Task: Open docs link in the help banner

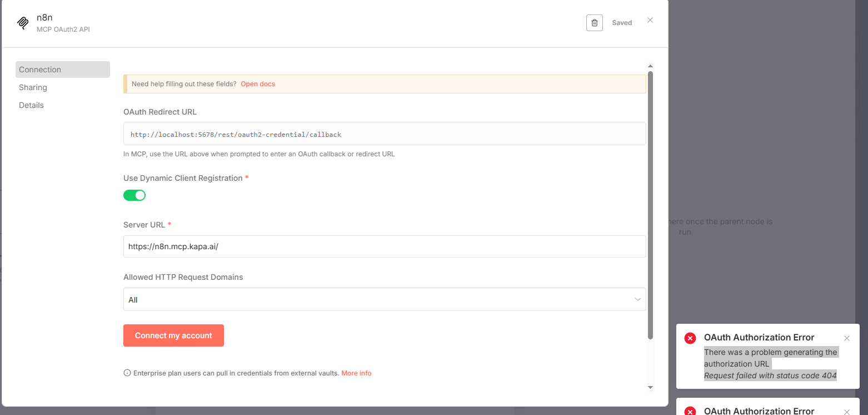Action: tap(258, 84)
